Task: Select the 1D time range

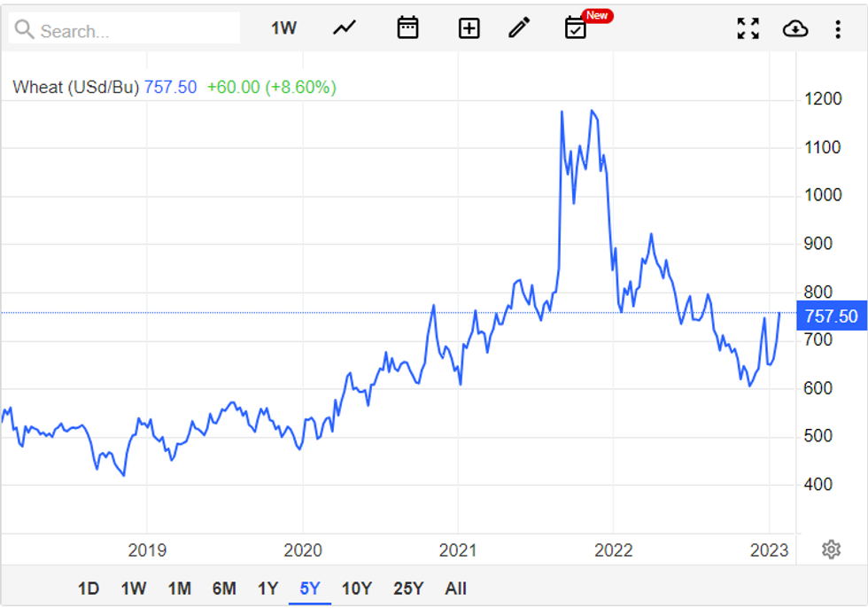Action: pos(89,589)
